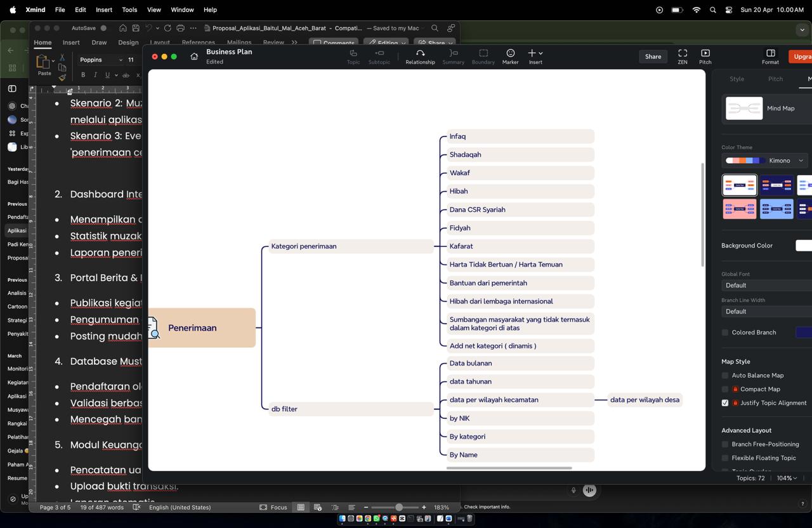The height and width of the screenshot is (528, 812).
Task: Enable Branch Free-Positioning checkbox
Action: (725, 444)
